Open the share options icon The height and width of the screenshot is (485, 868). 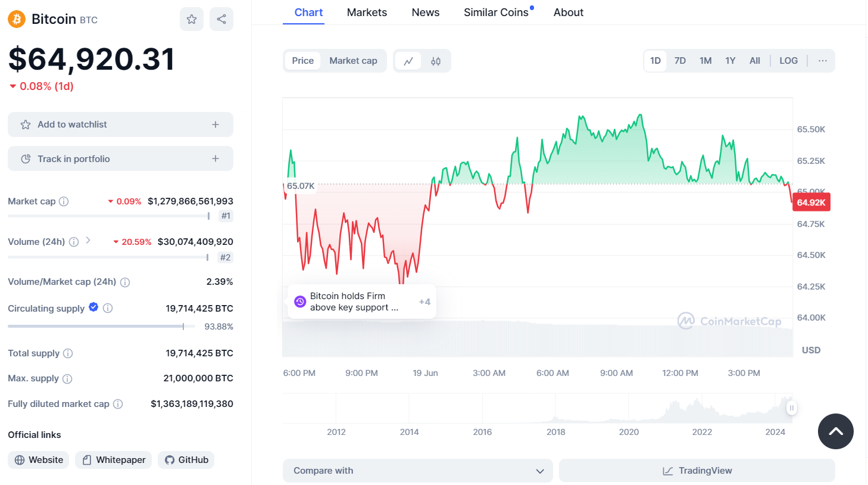[221, 19]
